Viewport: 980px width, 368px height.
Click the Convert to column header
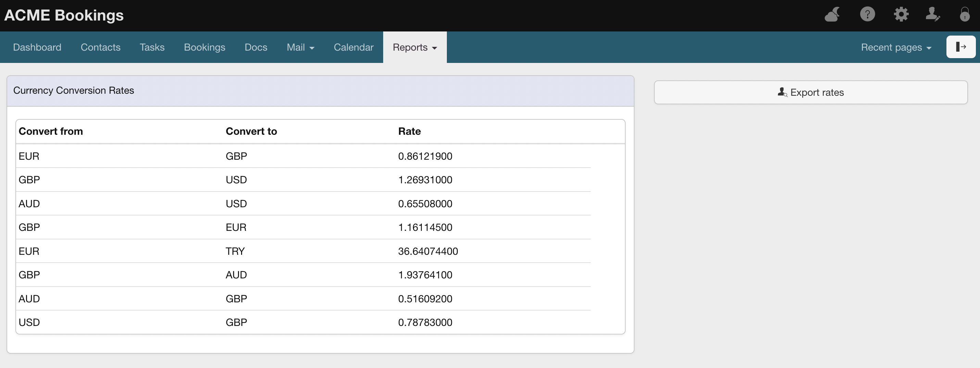251,131
